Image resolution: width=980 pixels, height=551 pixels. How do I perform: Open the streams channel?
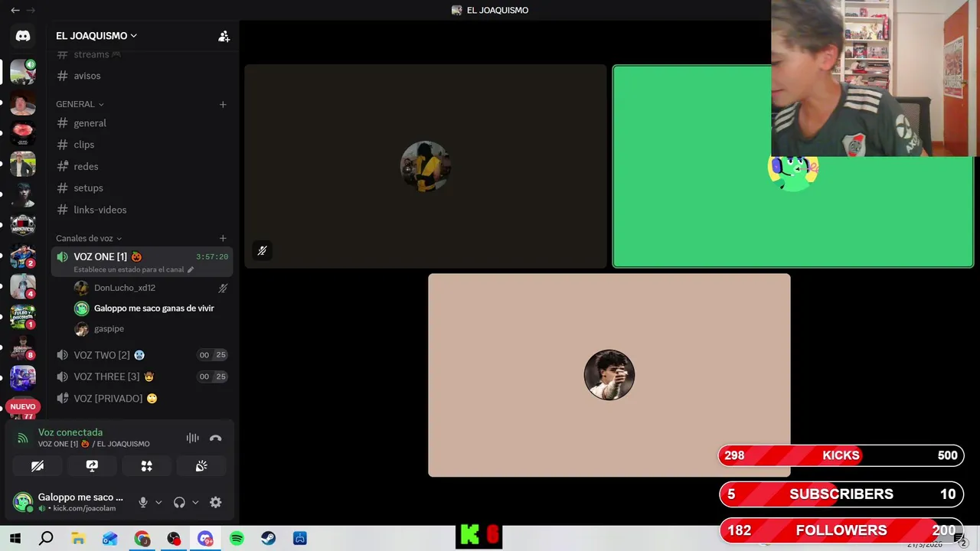click(142, 54)
